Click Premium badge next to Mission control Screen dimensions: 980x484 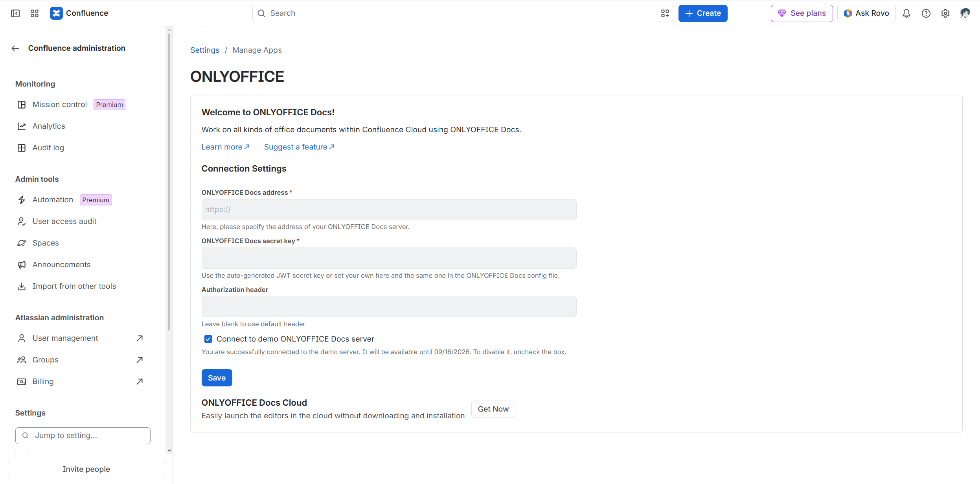(109, 105)
